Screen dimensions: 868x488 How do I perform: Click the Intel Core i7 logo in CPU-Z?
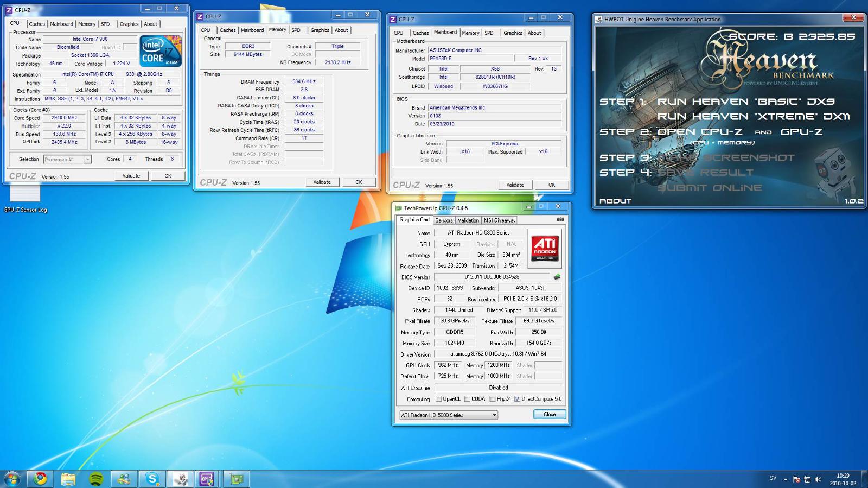pos(161,50)
